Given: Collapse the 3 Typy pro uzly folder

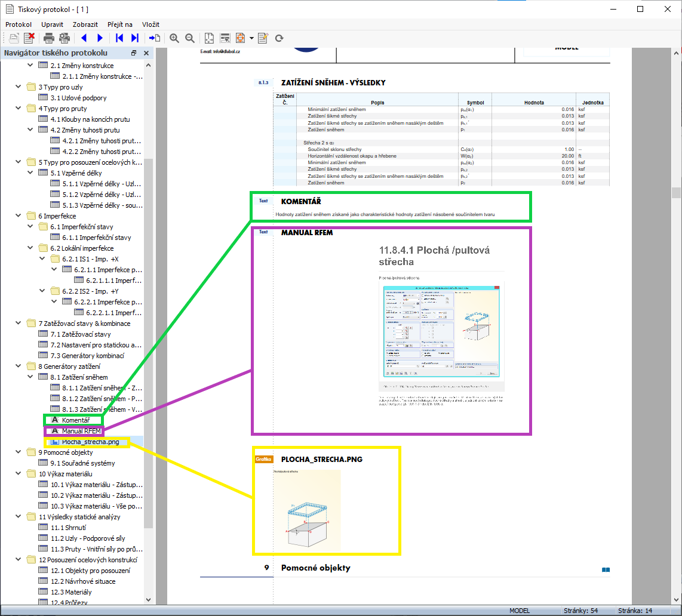Looking at the screenshot, I should click(19, 87).
